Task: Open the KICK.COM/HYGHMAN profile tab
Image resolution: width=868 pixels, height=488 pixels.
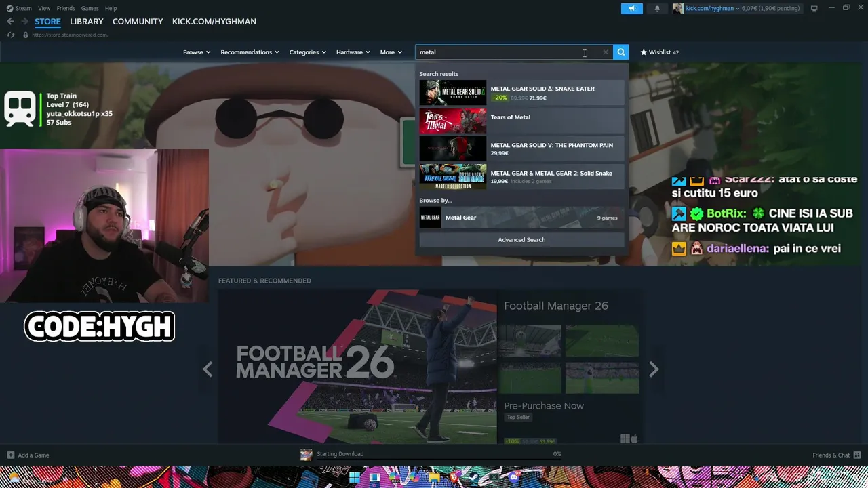Action: point(214,22)
